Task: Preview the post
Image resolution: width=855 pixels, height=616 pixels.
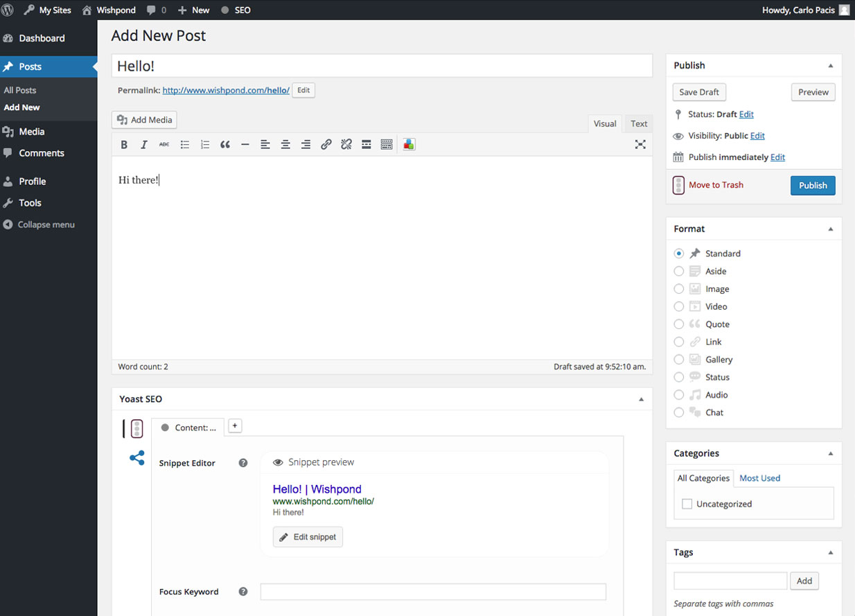Action: tap(813, 92)
